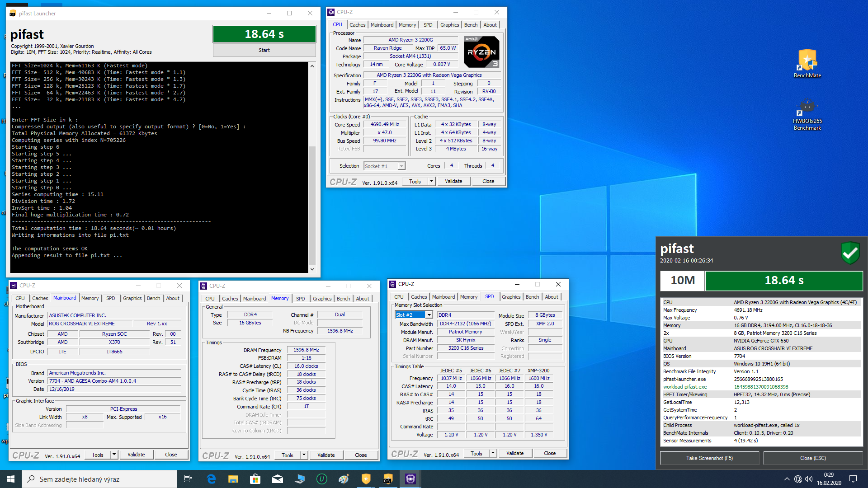The height and width of the screenshot is (488, 868).
Task: Click CPU-Z SPD window title bar icon
Action: coord(392,284)
